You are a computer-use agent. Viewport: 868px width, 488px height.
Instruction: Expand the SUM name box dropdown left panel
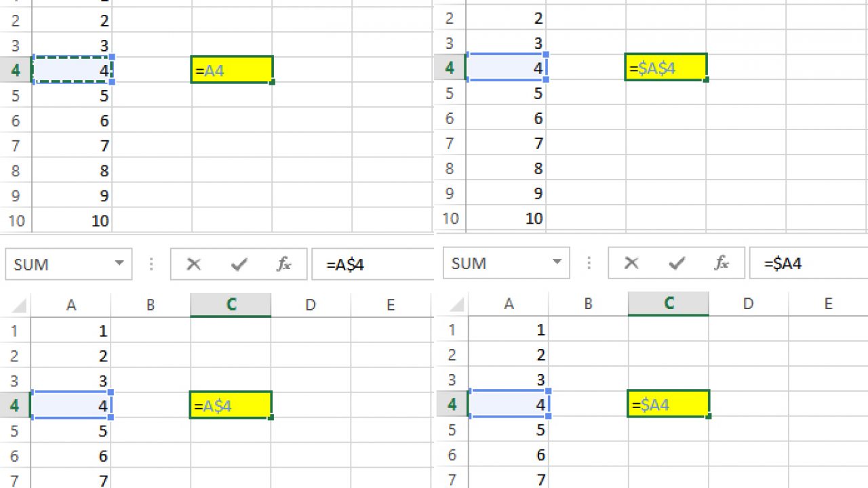[x=119, y=264]
